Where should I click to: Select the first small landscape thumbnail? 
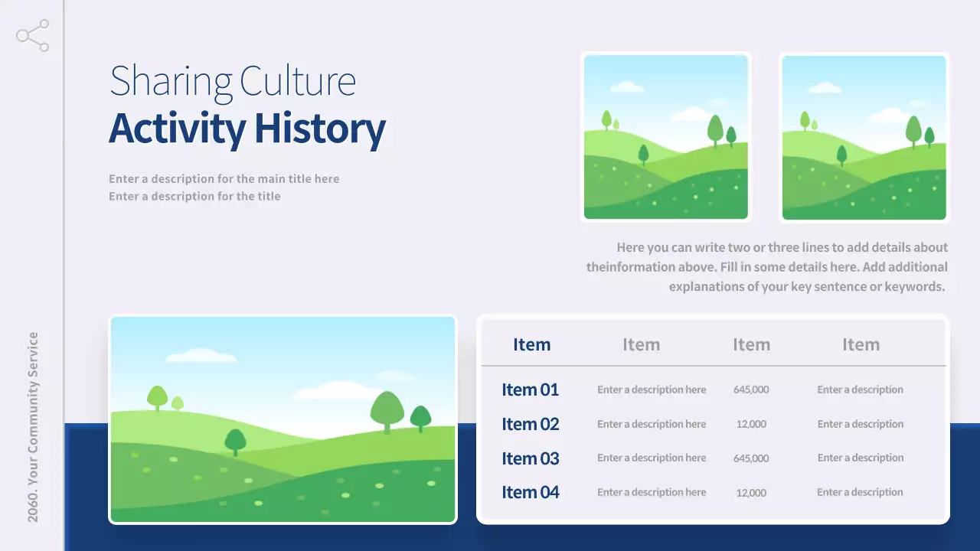coord(665,137)
